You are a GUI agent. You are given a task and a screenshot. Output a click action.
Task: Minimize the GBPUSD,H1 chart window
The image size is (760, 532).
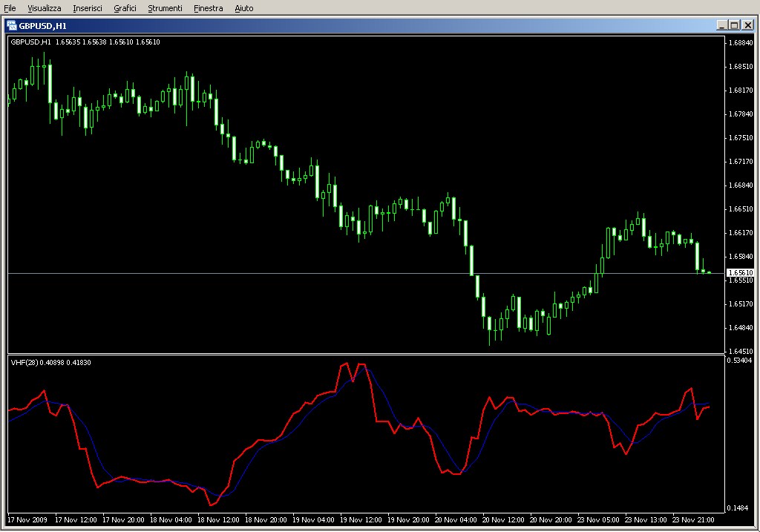tap(721, 25)
